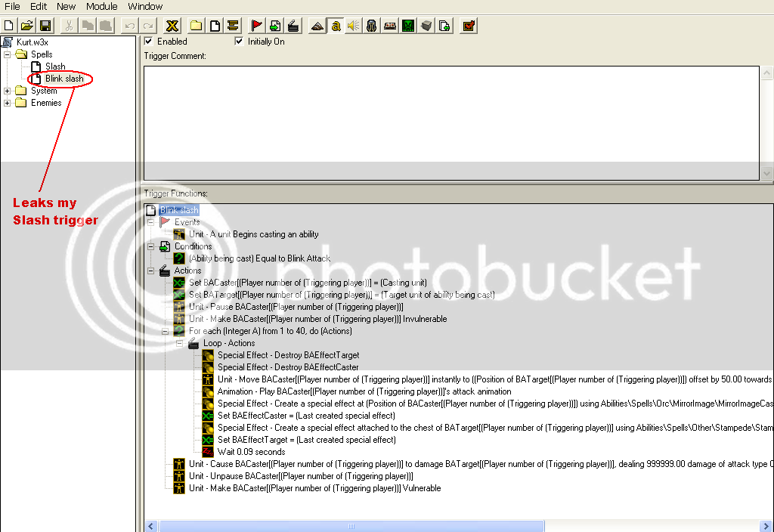Select 'Destroy BAEffectCaster' action
This screenshot has height=532, width=774.
tap(288, 367)
